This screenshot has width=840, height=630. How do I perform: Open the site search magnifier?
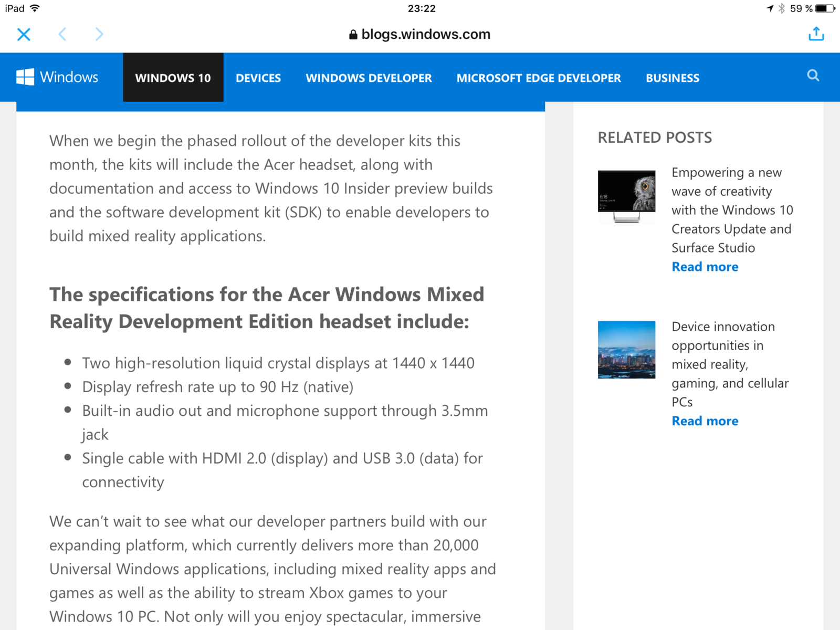(x=813, y=76)
